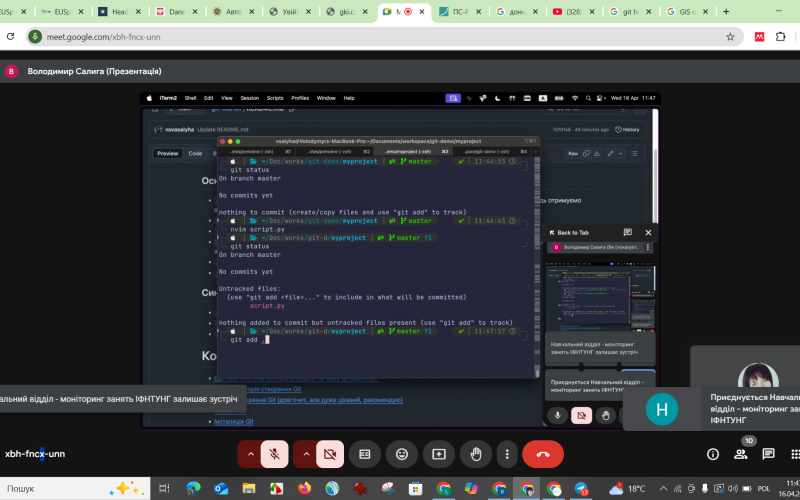
Task: Close the YouTube (328) tab
Action: coord(591,12)
